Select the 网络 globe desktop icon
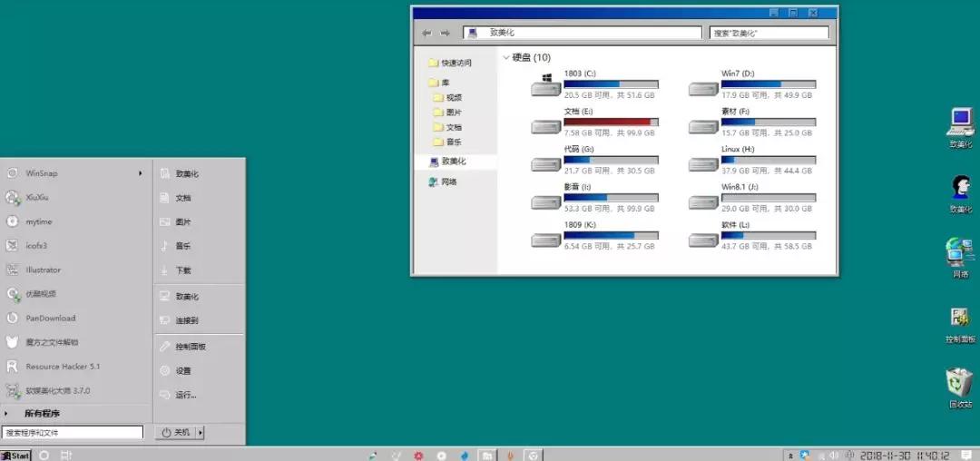 (x=959, y=253)
